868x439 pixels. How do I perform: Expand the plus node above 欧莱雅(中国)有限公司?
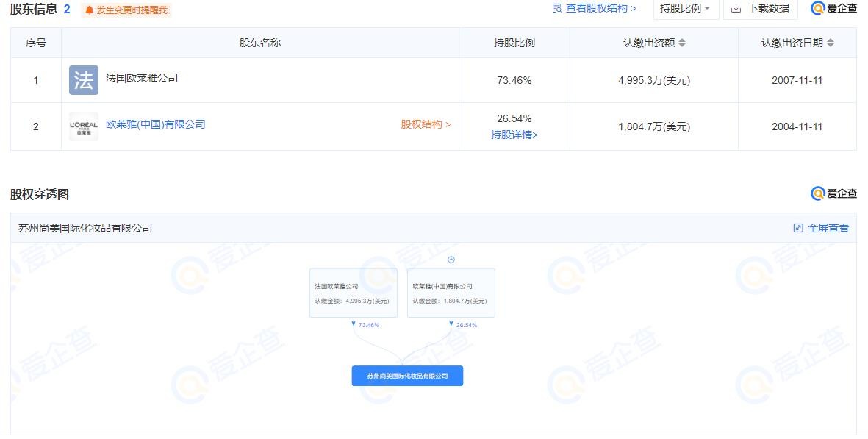451,259
